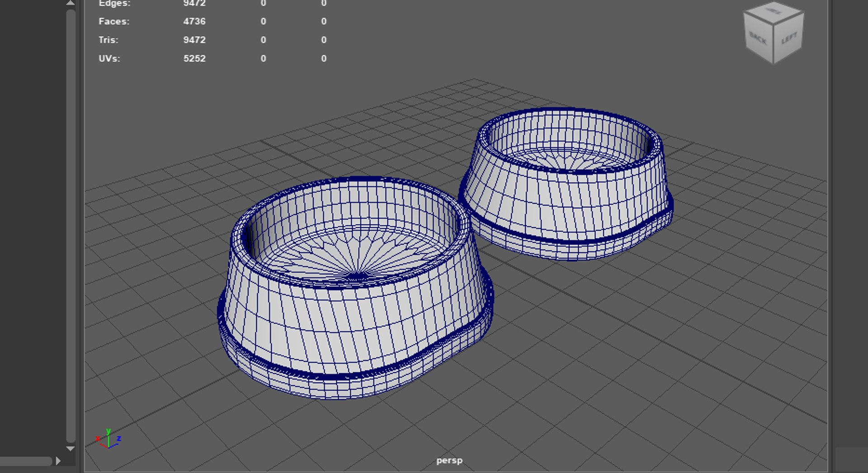Click the middle-column '0' in the Faces row
868x473 pixels.
coord(263,21)
